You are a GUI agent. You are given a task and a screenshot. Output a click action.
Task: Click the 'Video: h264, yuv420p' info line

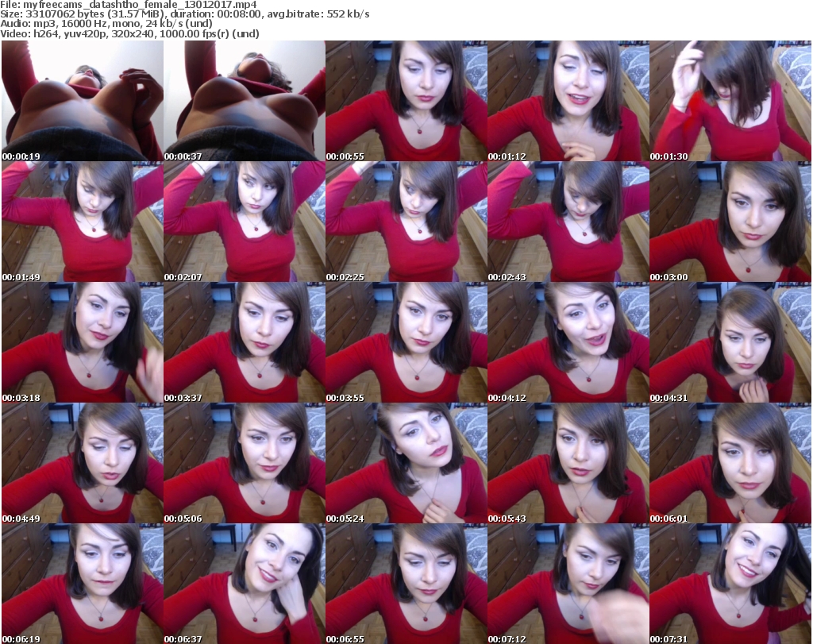(129, 33)
